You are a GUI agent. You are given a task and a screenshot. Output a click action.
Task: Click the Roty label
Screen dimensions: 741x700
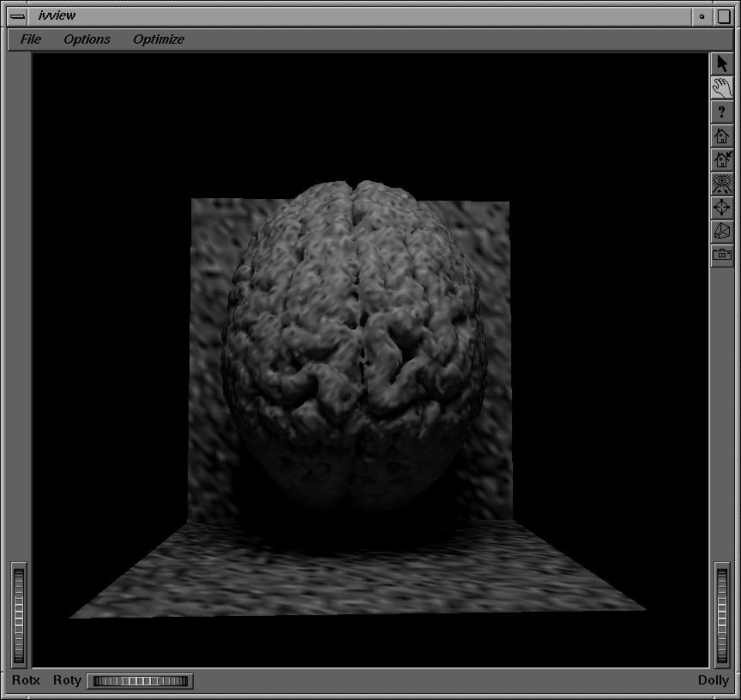tap(67, 680)
